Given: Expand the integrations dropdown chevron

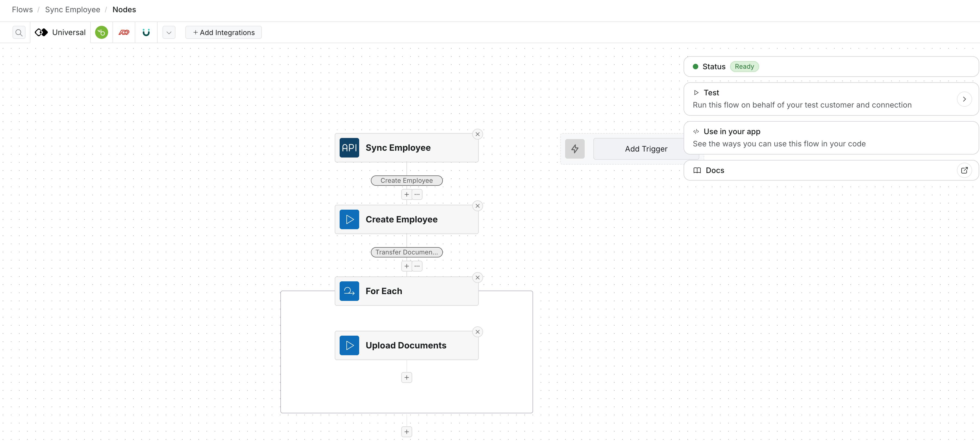Looking at the screenshot, I should (169, 33).
